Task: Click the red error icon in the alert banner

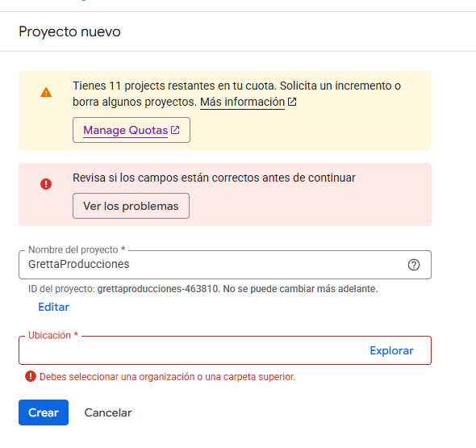Action: pos(46,184)
